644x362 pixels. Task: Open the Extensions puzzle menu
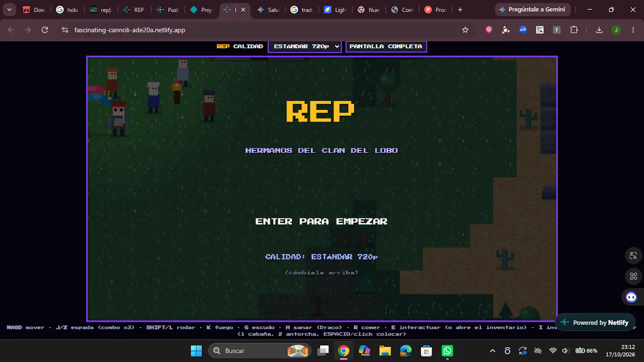(x=574, y=30)
